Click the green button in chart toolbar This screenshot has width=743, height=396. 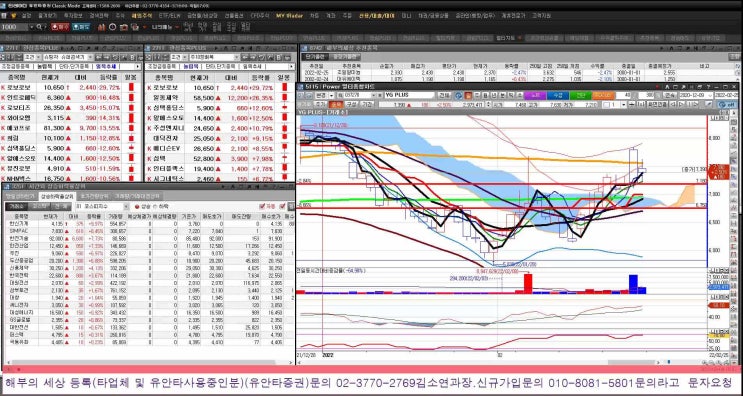(x=580, y=95)
